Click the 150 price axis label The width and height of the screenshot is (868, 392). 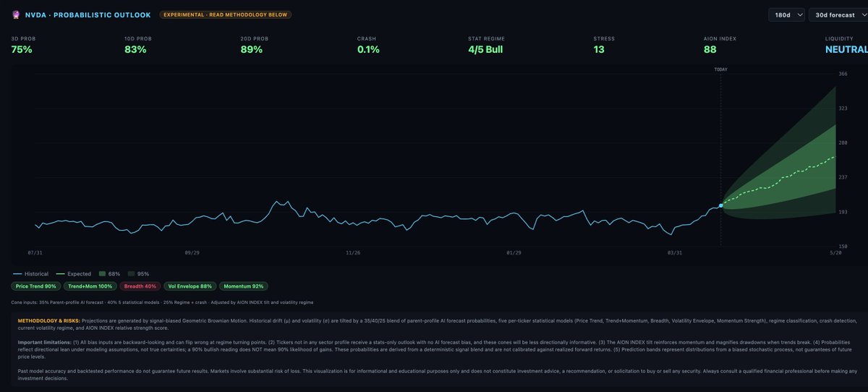pyautogui.click(x=843, y=246)
